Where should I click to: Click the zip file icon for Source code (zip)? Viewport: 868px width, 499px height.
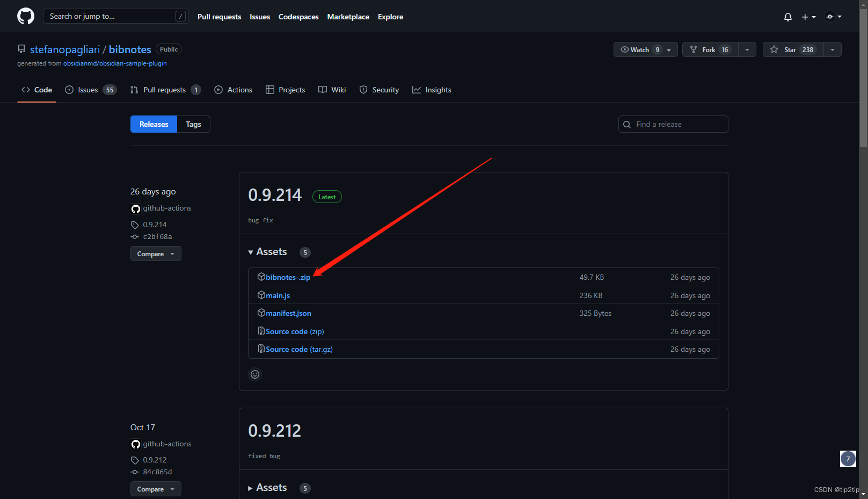261,331
